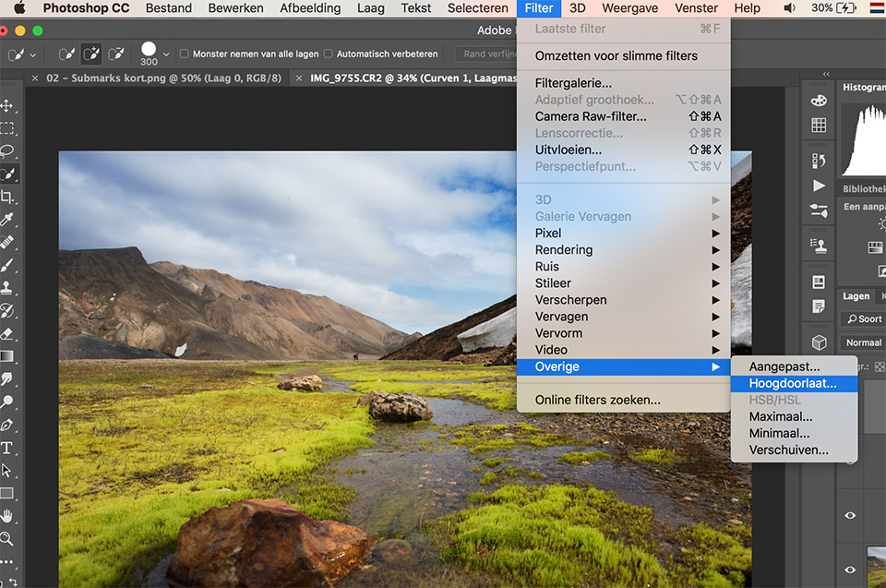Switch to the Lagen panel tab
Viewport: 886px width, 588px height.
(x=856, y=295)
